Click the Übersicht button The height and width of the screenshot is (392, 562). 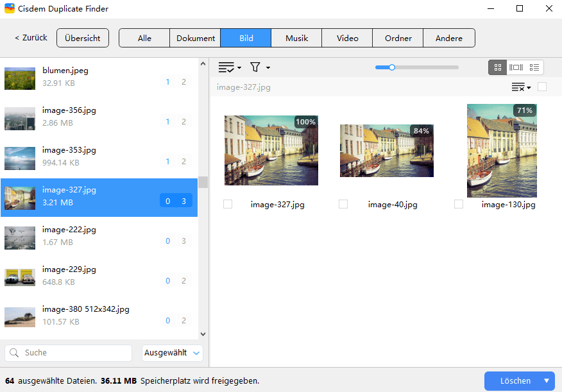click(x=83, y=38)
